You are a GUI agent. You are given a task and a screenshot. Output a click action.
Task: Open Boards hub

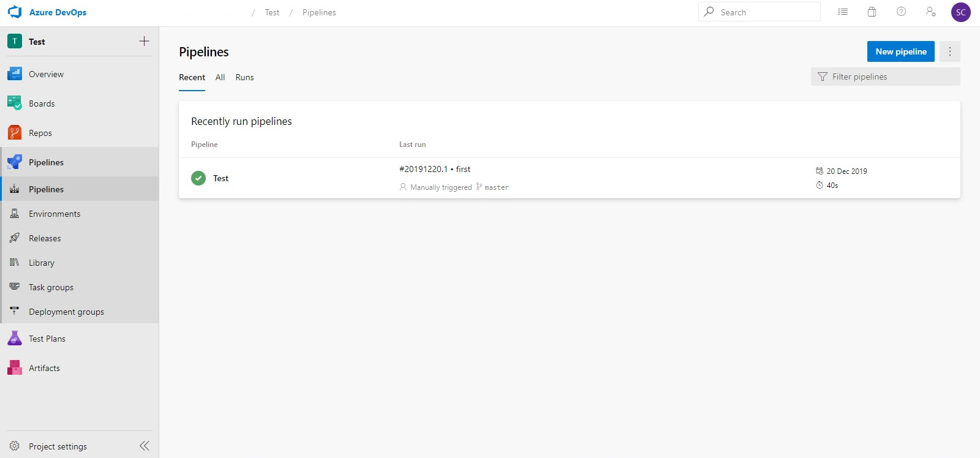(80, 103)
